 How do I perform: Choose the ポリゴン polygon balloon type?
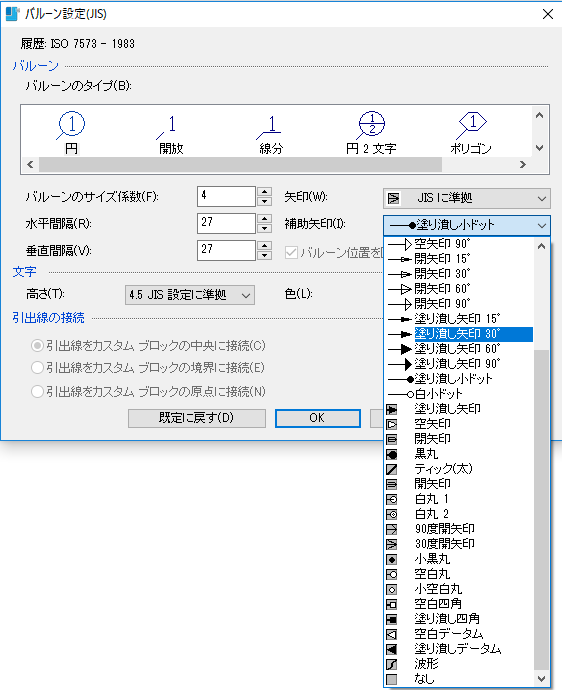tap(471, 132)
